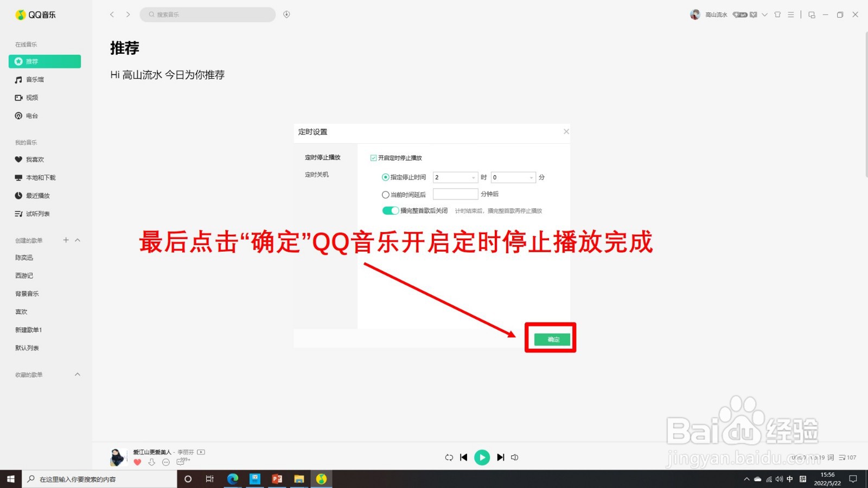This screenshot has width=868, height=488.
Task: Switch to mini mode icon
Action: point(812,15)
